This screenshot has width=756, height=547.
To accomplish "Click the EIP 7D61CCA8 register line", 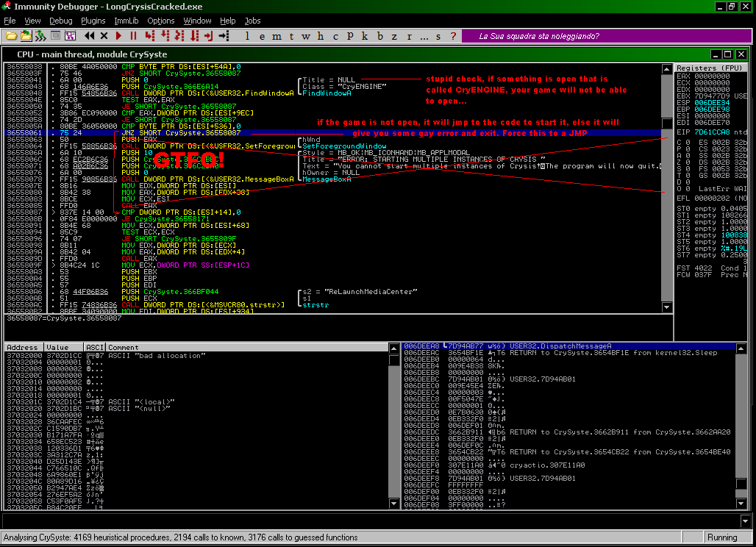I will point(711,132).
